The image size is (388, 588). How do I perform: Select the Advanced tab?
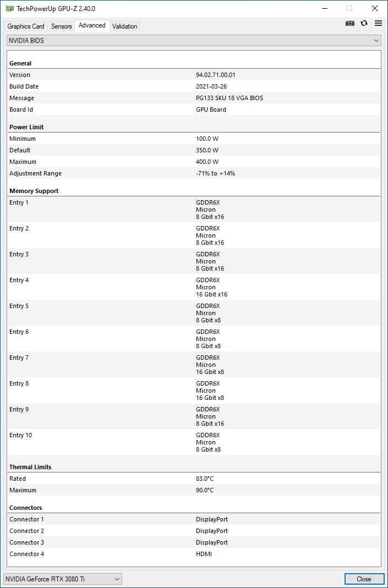coord(92,25)
